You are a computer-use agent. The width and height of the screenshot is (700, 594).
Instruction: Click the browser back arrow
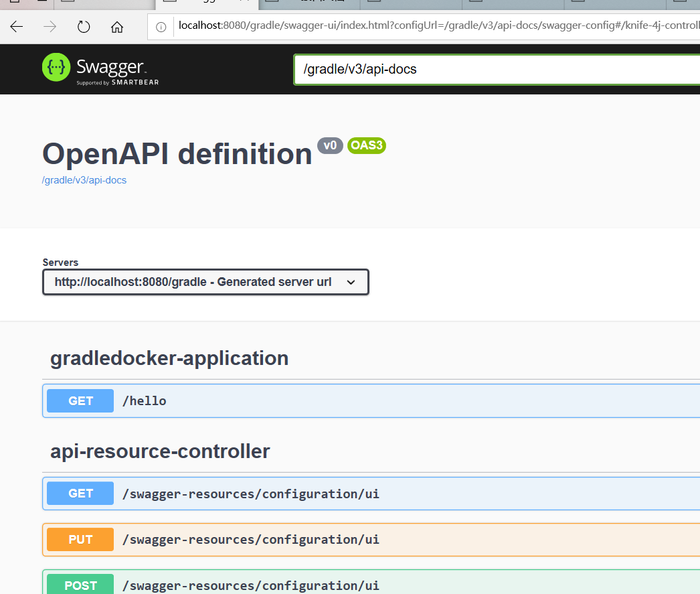click(17, 27)
